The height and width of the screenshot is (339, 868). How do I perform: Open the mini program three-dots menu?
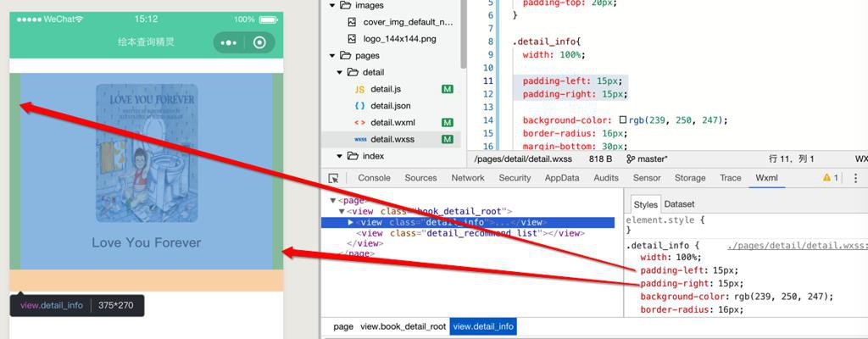click(228, 42)
